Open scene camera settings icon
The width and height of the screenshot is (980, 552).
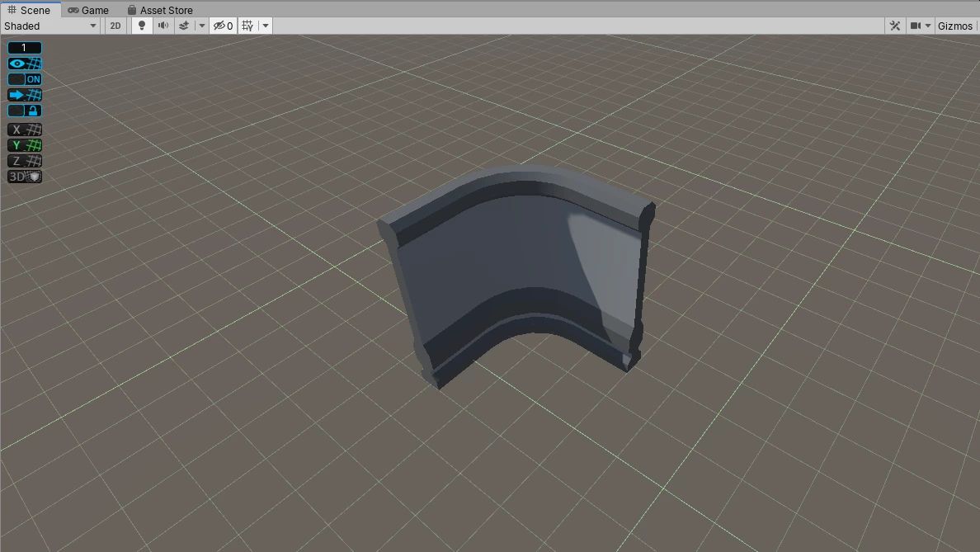[916, 26]
